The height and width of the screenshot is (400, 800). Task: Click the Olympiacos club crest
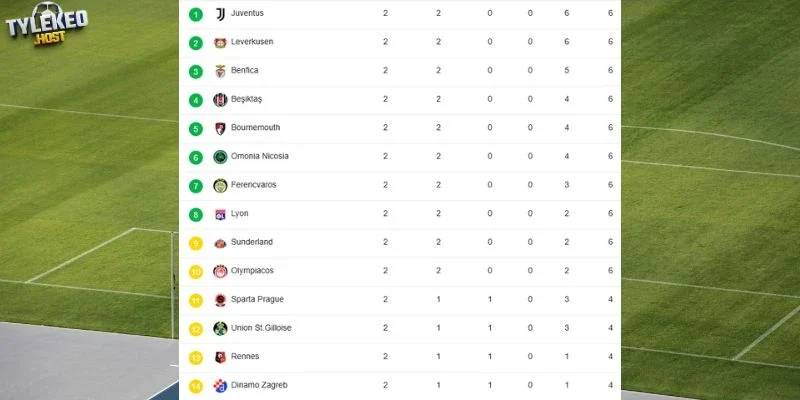(220, 271)
